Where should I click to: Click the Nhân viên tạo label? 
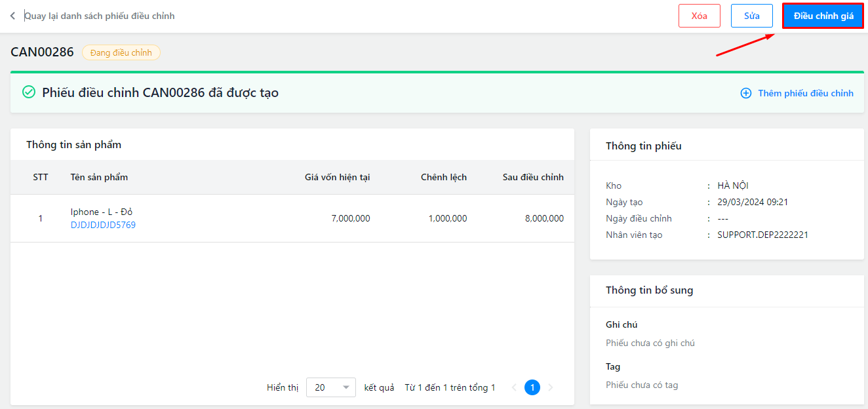[x=634, y=235]
